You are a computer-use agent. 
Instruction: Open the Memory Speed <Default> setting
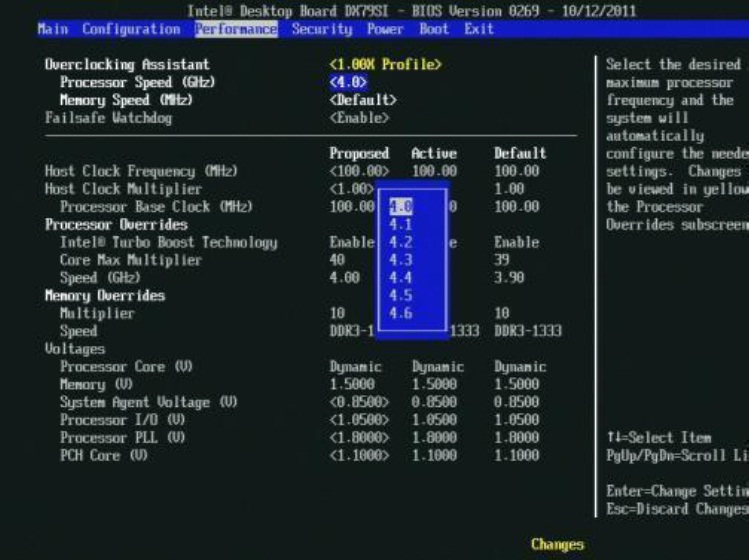pos(363,100)
